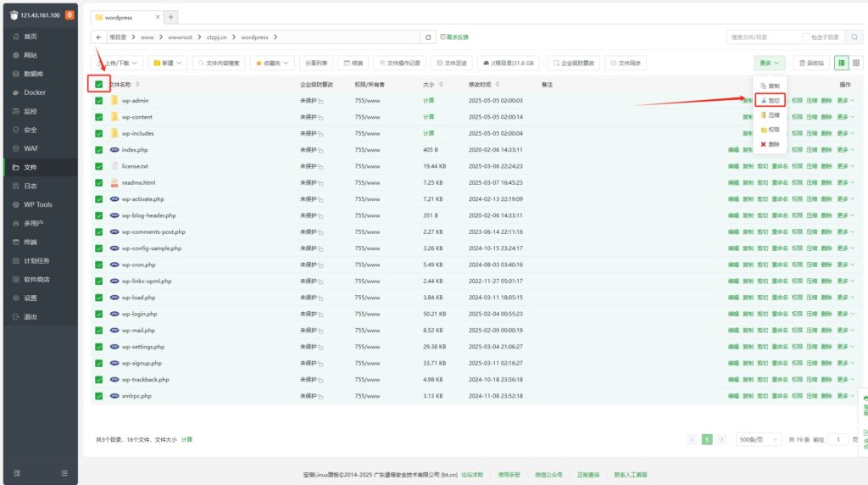Select 文件 files item in sidebar
The height and width of the screenshot is (485, 868).
[x=41, y=167]
